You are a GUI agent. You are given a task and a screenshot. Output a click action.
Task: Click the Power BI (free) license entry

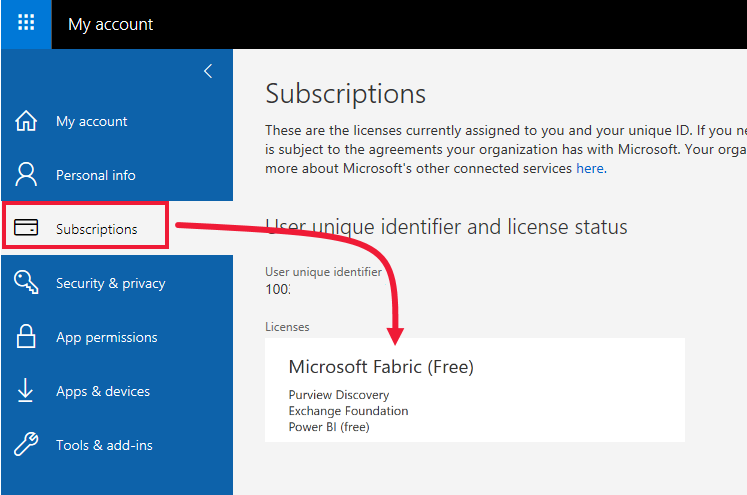click(x=329, y=427)
